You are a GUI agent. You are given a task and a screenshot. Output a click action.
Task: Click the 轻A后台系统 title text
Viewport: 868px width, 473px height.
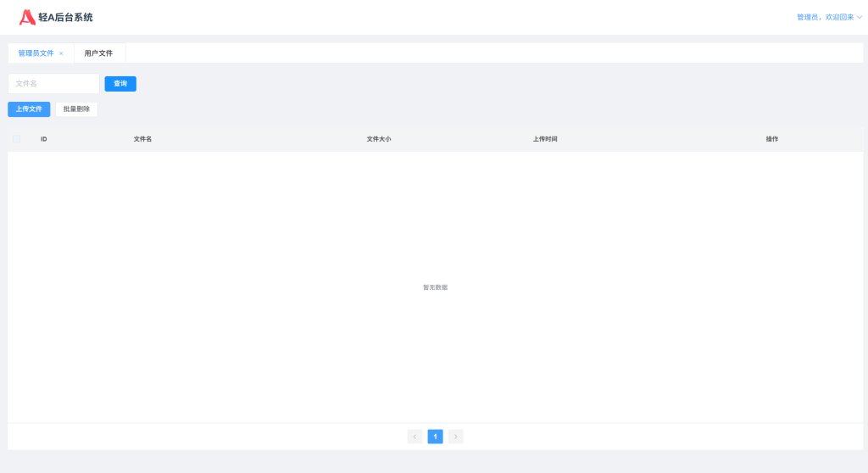click(x=66, y=17)
